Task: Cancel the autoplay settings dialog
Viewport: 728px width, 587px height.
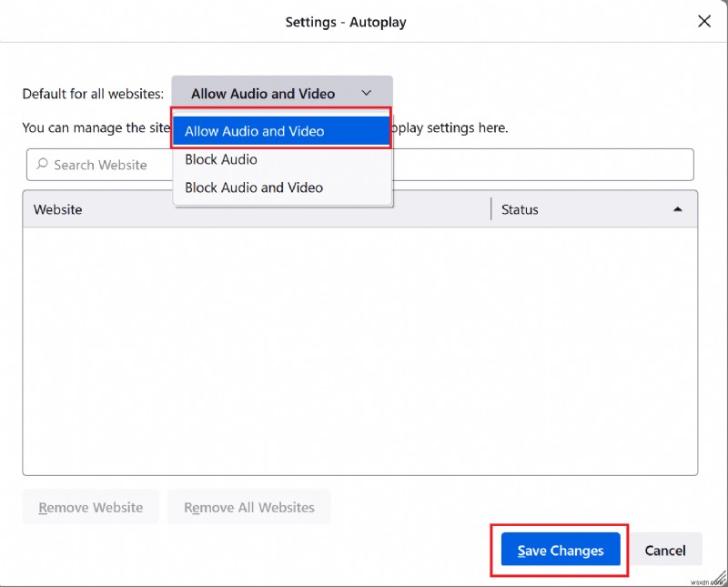Action: (x=665, y=550)
